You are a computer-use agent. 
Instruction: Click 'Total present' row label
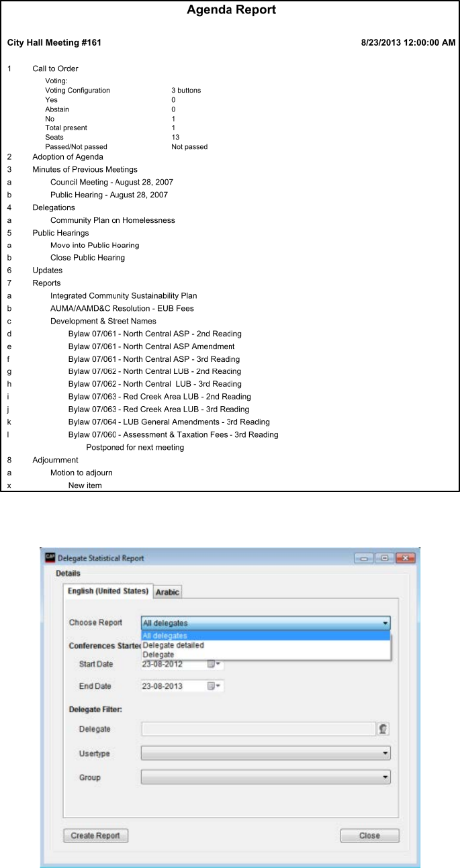pyautogui.click(x=66, y=128)
